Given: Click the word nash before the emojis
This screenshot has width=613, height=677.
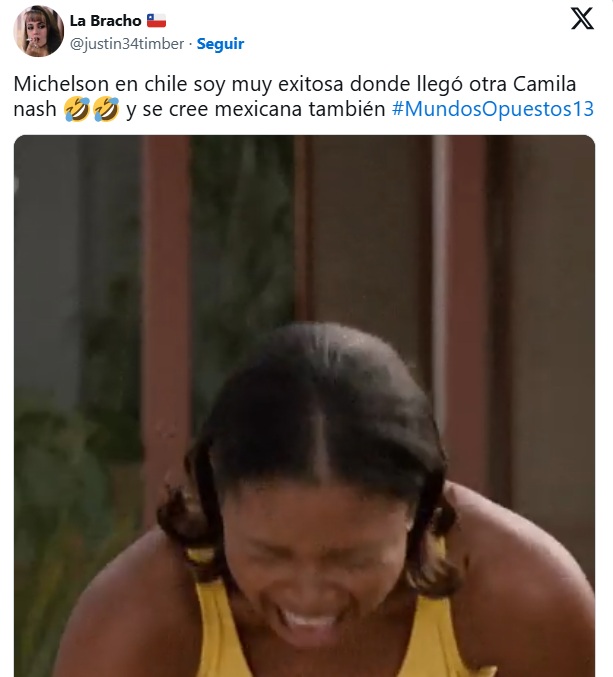Looking at the screenshot, I should coord(35,109).
